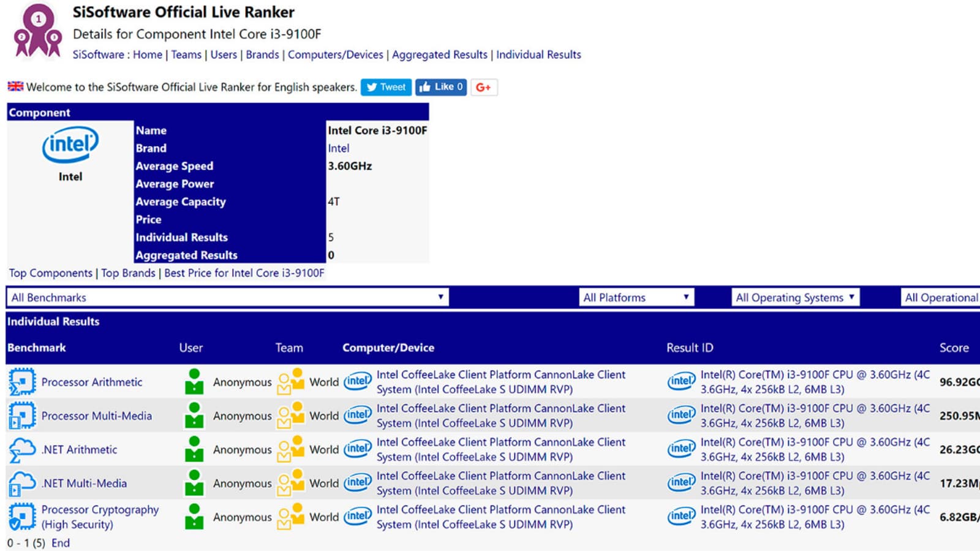Click the Processor Cryptography benchmark icon

tap(22, 517)
